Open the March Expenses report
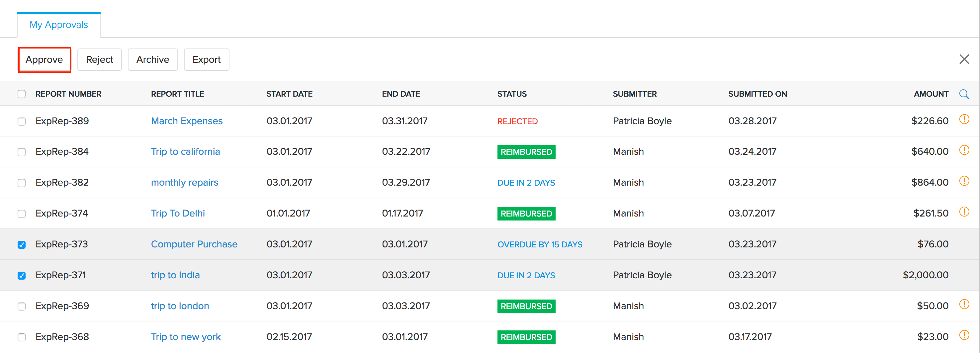The width and height of the screenshot is (980, 353). click(187, 121)
